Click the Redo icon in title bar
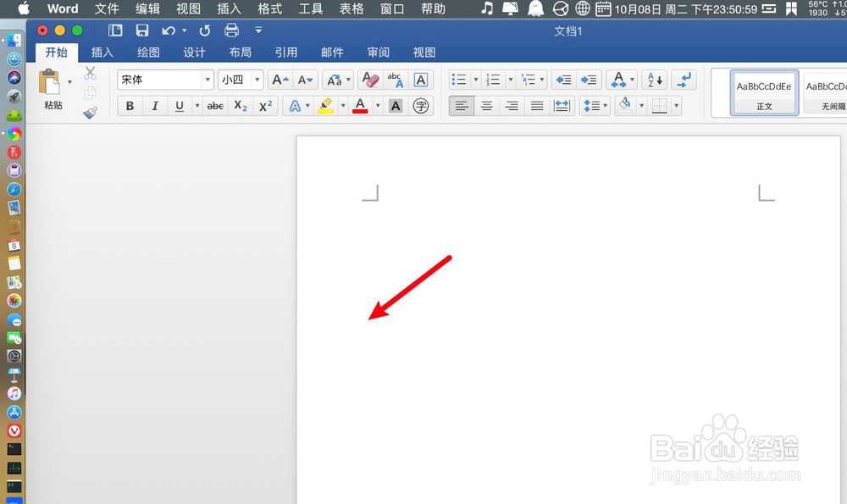 204,30
